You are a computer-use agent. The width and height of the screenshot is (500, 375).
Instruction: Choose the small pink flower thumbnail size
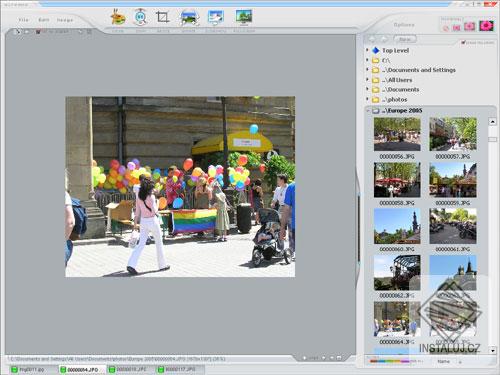point(456,28)
